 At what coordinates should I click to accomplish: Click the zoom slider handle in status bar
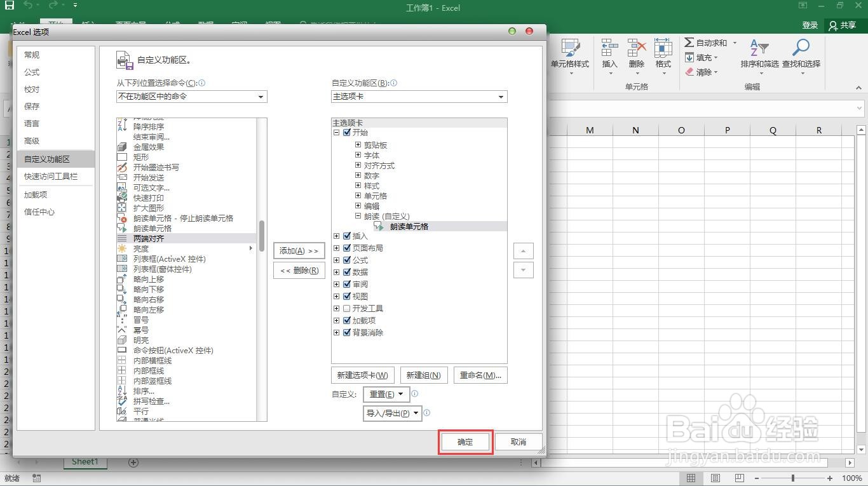point(792,478)
